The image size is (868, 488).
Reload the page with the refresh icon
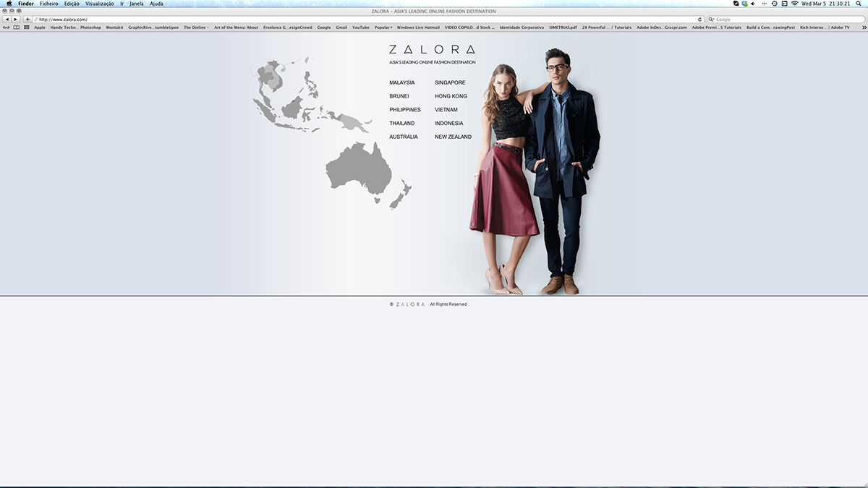[x=699, y=20]
